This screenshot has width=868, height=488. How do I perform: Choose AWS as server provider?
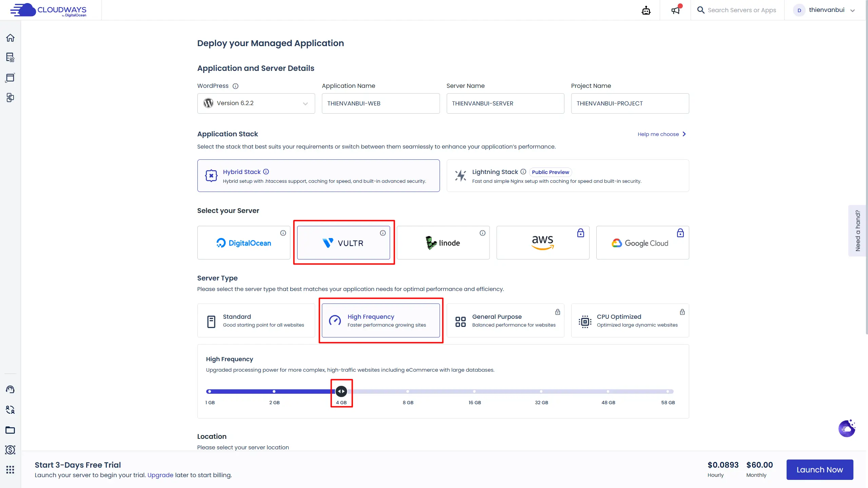tap(543, 243)
